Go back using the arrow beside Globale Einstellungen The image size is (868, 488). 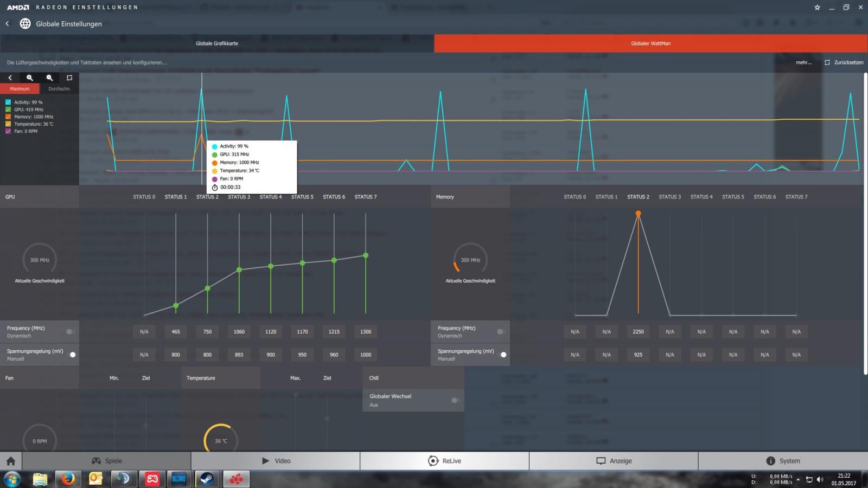[x=7, y=23]
